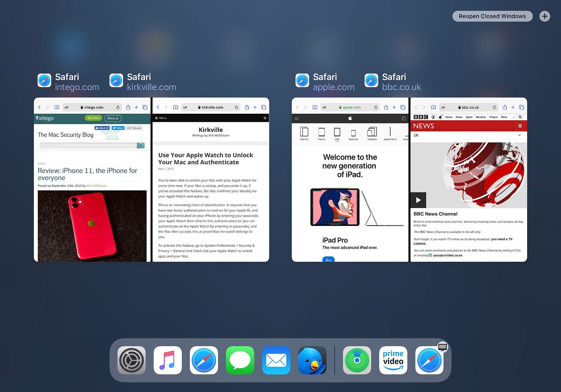Select iPad mini in Apple product nav
Screen dimensions: 561x392
pos(353,135)
